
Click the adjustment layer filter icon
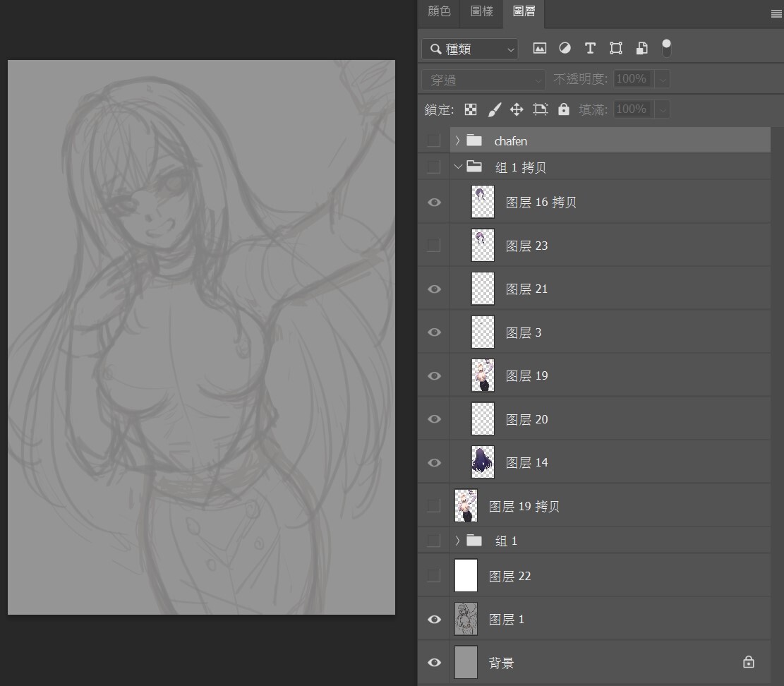tap(565, 49)
